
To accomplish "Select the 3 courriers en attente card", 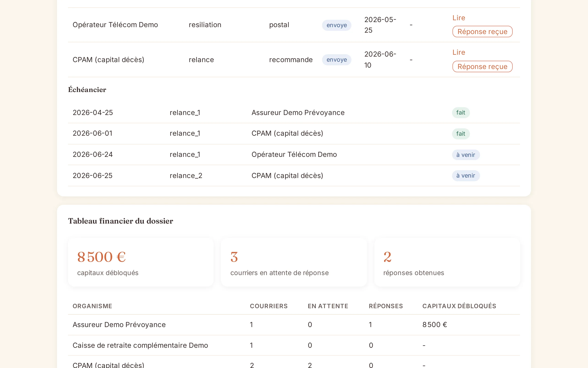I will tap(294, 262).
